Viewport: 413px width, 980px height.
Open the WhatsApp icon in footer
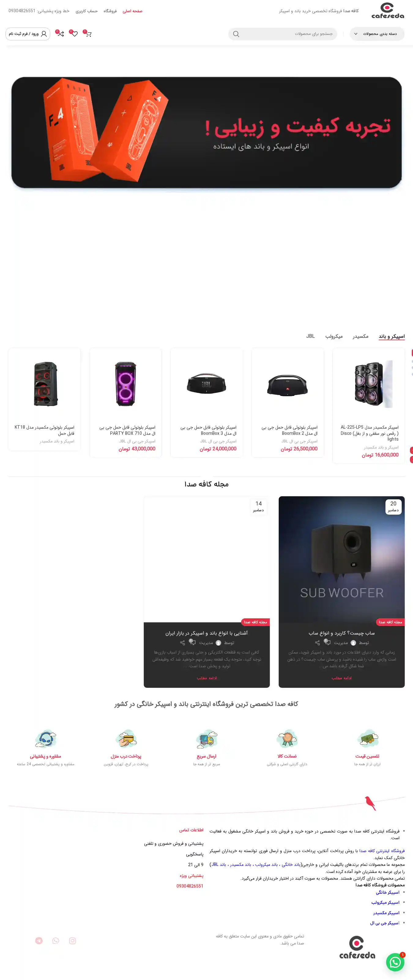pos(56,941)
